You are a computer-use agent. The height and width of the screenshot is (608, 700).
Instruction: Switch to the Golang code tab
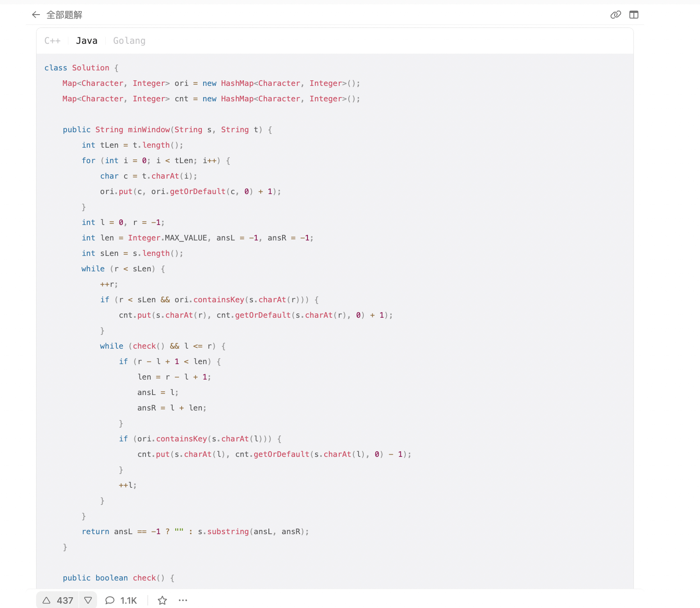click(x=129, y=41)
